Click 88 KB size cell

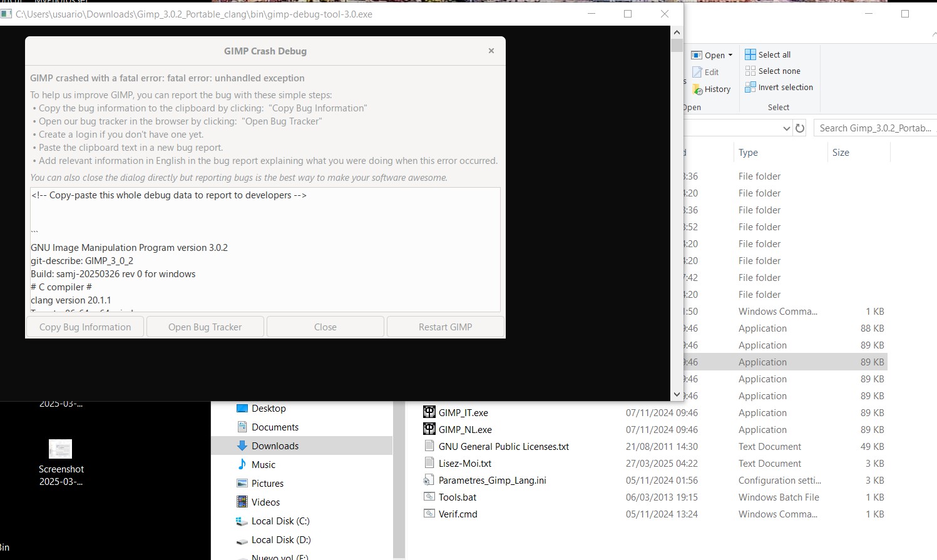(x=872, y=328)
